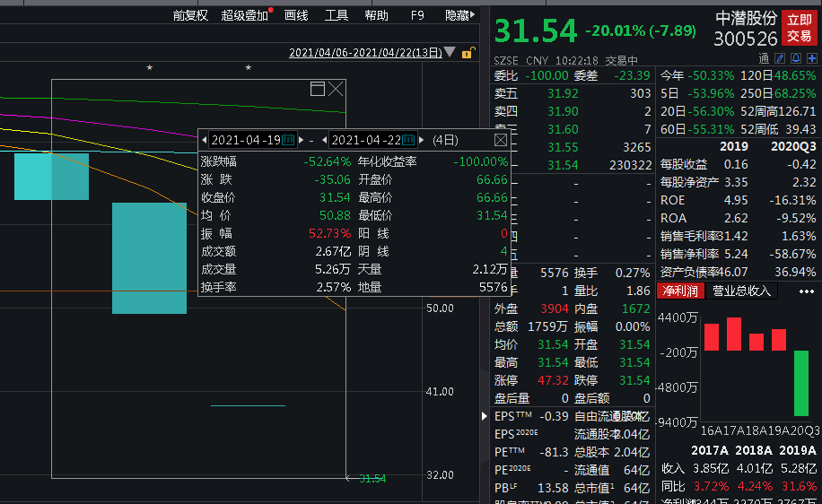Click the plus add-to-watchlist icon
The height and width of the screenshot is (504, 822).
point(812,58)
